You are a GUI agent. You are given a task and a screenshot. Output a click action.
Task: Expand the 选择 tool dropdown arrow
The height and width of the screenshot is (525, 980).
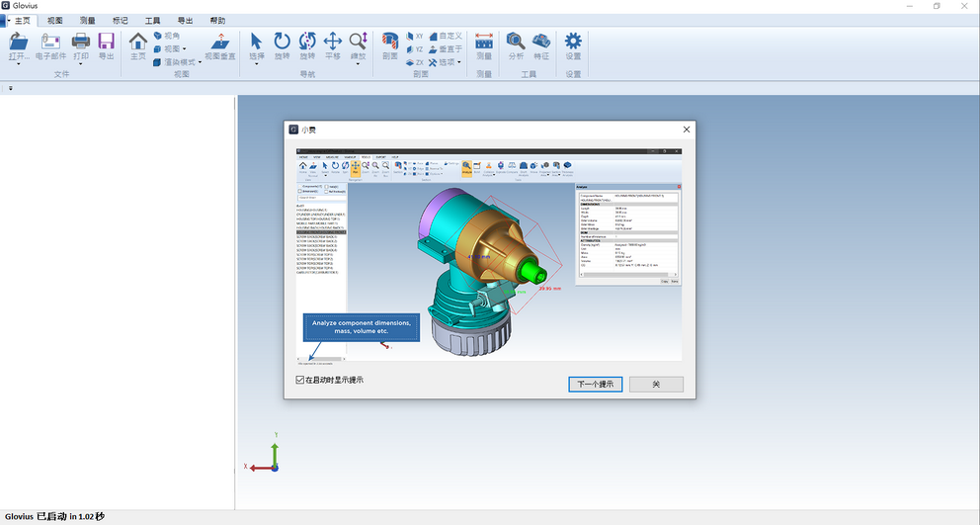256,64
